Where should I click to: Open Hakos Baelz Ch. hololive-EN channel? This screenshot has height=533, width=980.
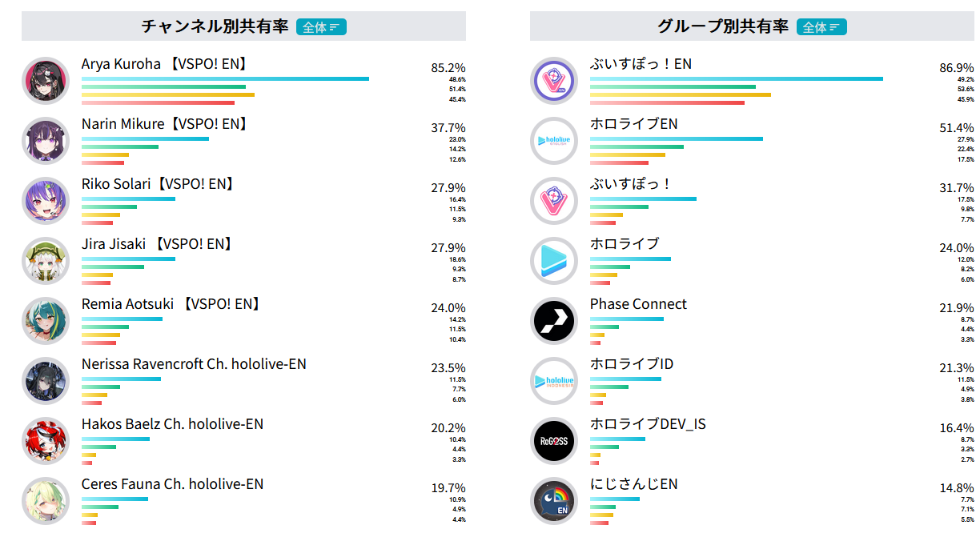tap(172, 424)
